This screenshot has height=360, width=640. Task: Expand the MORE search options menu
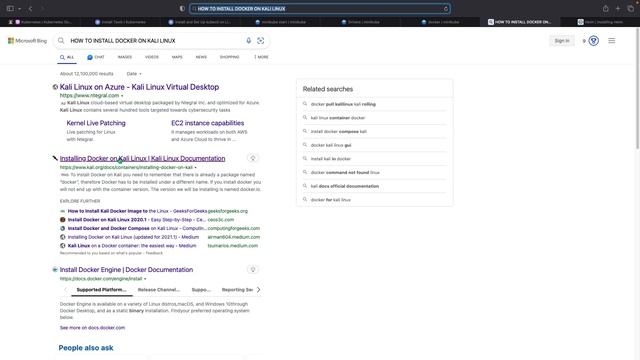(x=261, y=57)
